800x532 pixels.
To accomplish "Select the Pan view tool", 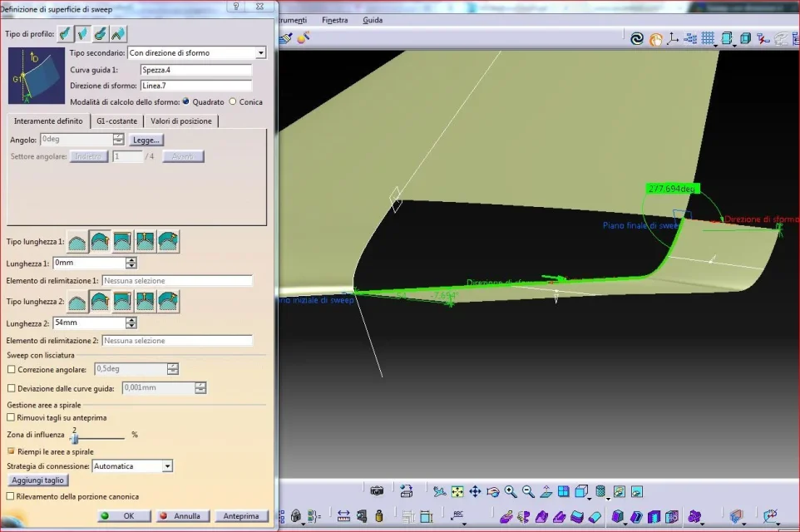I will coord(475,491).
